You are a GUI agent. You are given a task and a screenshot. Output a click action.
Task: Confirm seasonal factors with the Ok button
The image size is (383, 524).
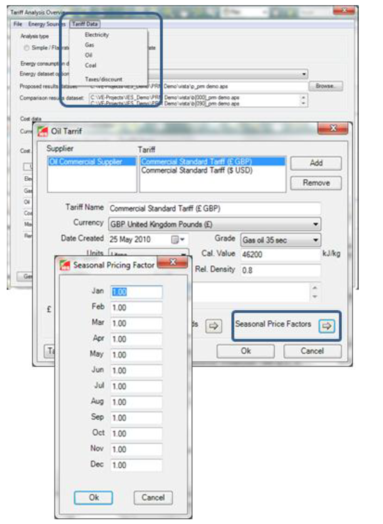pyautogui.click(x=94, y=497)
